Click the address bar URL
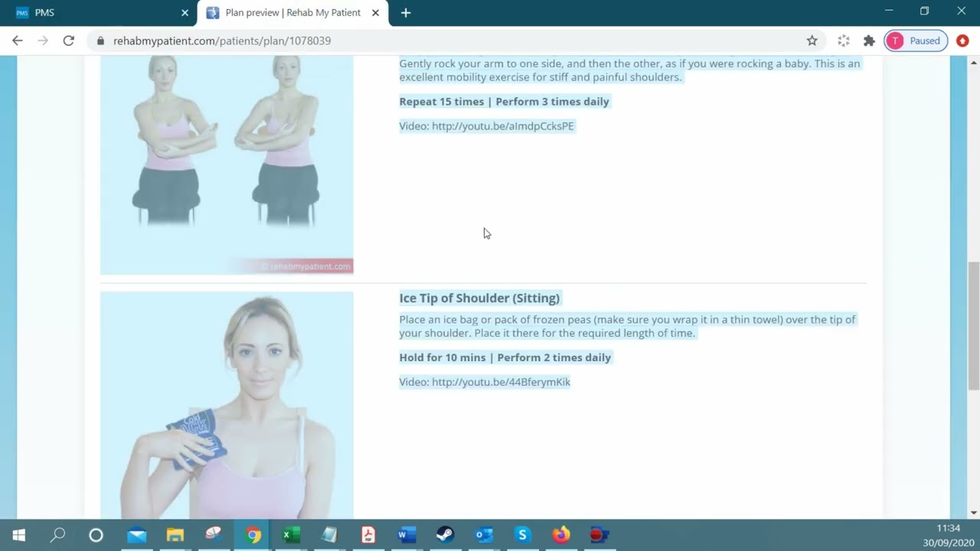 click(x=222, y=41)
